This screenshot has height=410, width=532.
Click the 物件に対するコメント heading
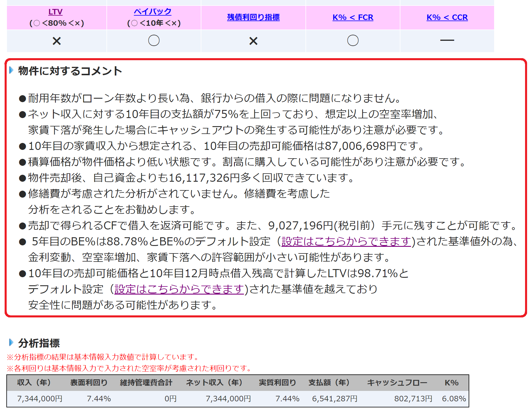tap(70, 71)
